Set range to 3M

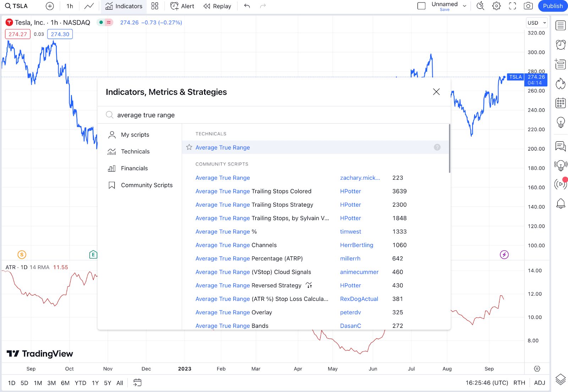pos(51,383)
